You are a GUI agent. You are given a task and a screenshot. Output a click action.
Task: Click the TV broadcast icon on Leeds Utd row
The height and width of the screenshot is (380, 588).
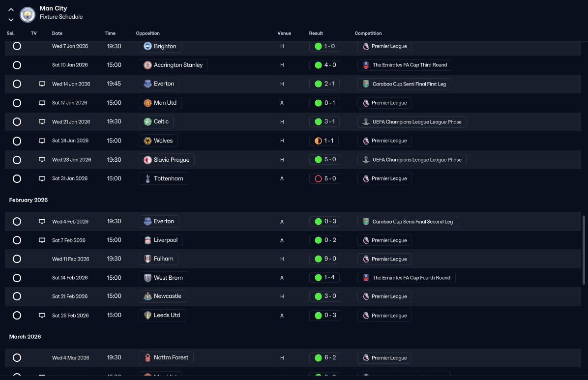pos(42,316)
